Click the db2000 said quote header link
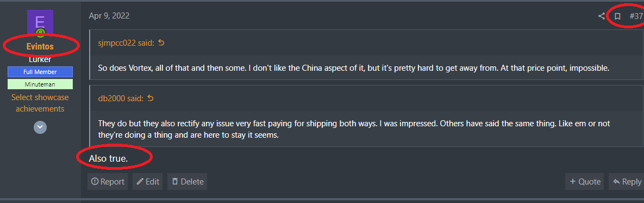 click(121, 99)
